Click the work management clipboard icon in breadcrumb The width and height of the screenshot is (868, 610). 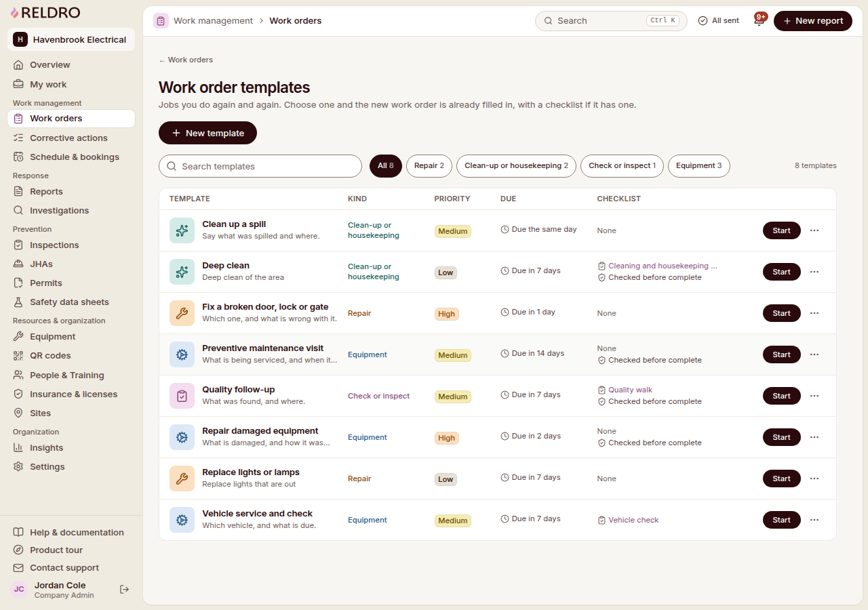[x=161, y=21]
